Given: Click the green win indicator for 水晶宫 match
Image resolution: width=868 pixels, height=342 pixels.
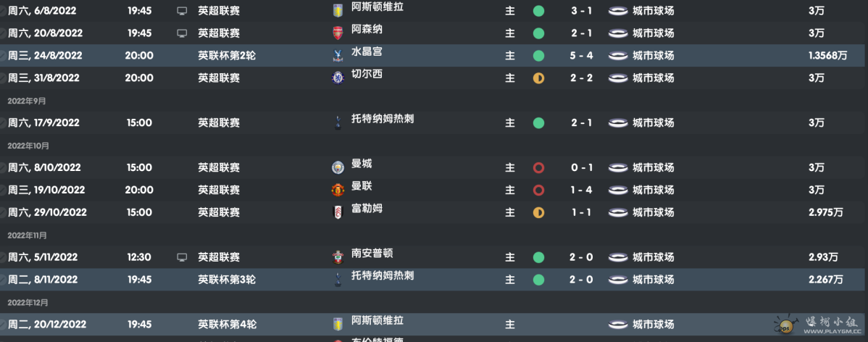Looking at the screenshot, I should pos(538,56).
